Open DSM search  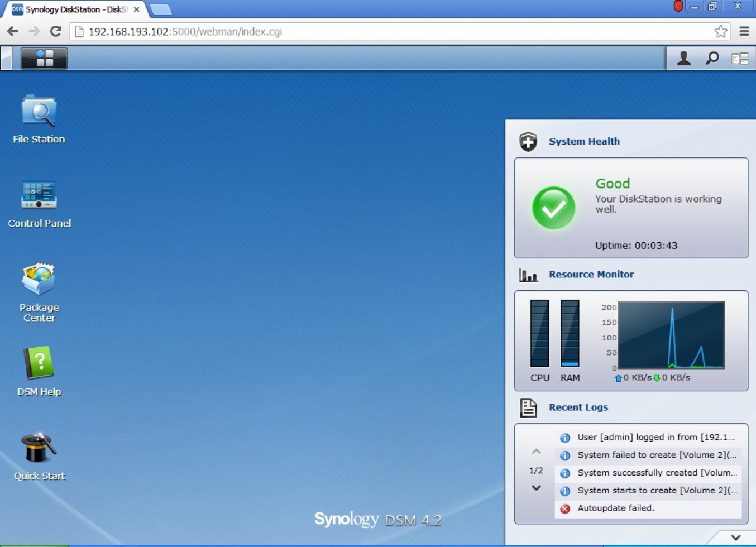coord(712,58)
